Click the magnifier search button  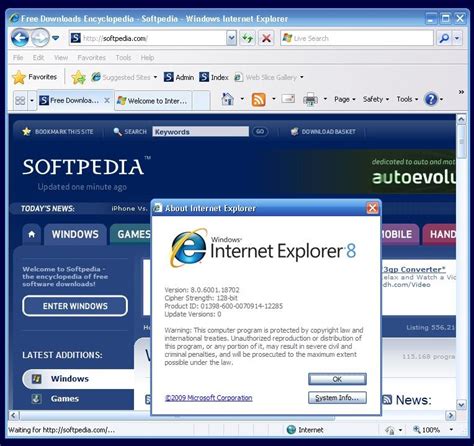tap(444, 38)
